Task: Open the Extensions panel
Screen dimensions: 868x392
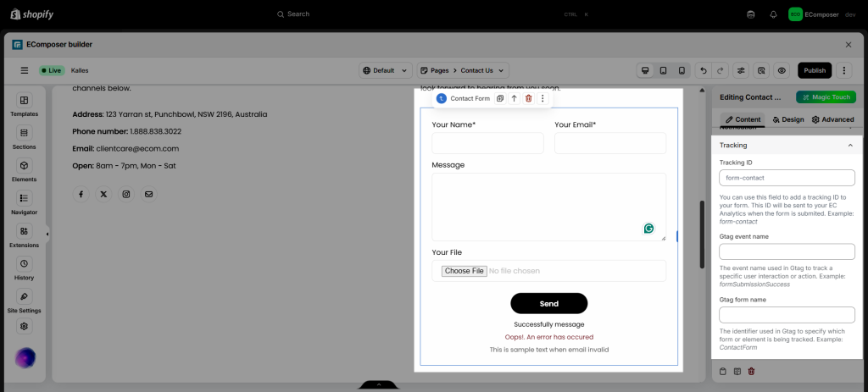Action: coord(24,236)
